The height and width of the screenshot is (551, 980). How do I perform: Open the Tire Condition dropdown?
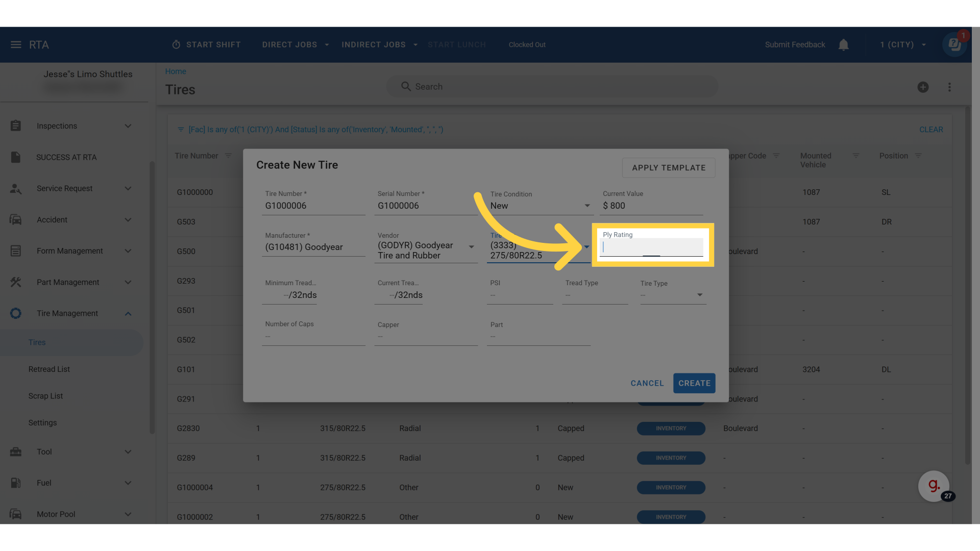click(x=587, y=206)
